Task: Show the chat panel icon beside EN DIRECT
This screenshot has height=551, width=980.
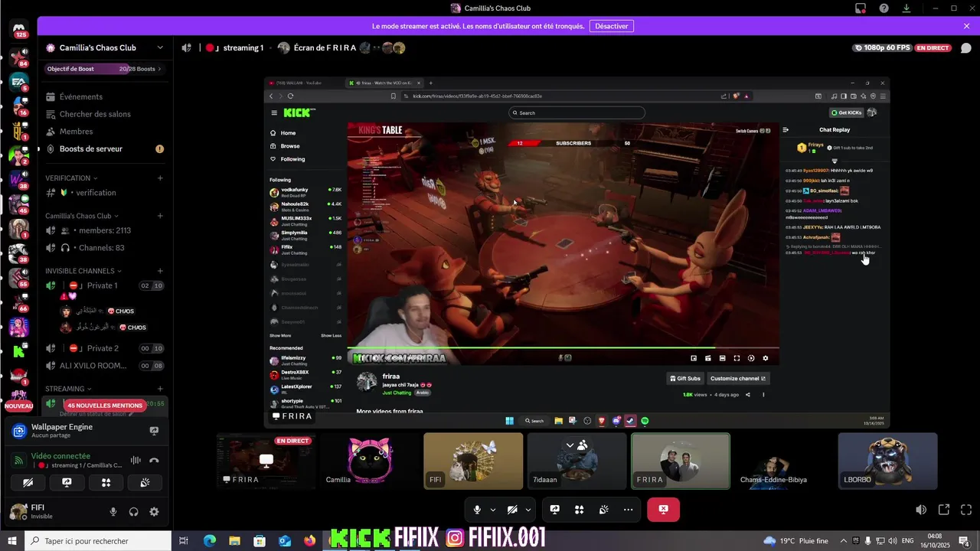Action: [x=965, y=47]
